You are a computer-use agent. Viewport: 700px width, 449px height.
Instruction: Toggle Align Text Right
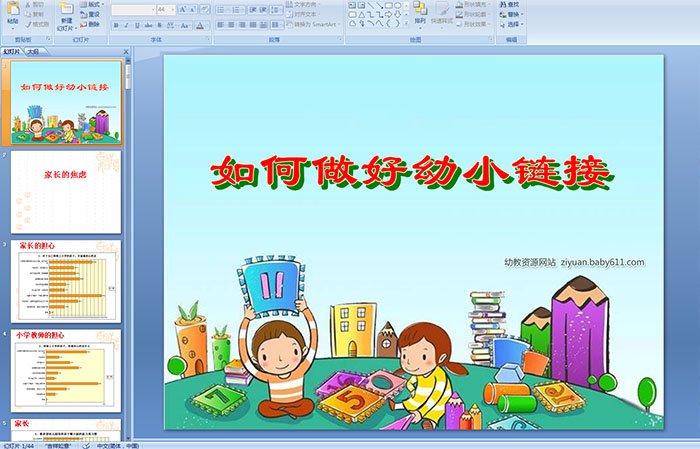242,25
